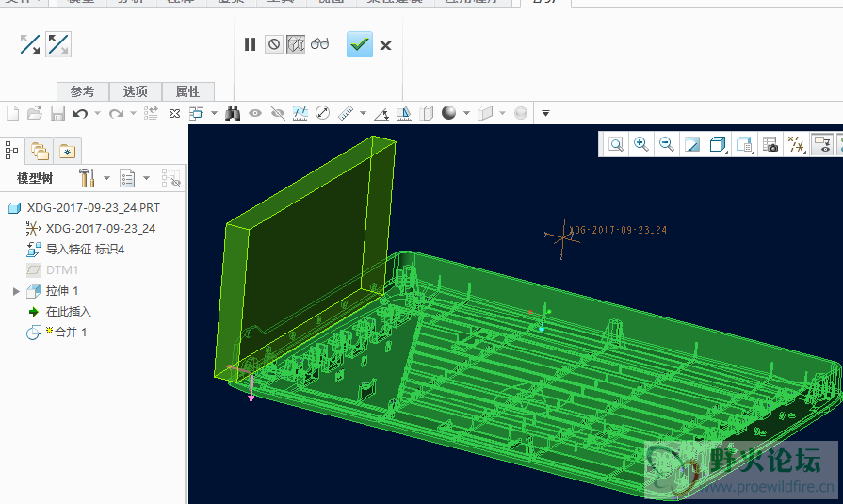Flip the first quilt side arrows icon
843x504 pixels.
tap(30, 44)
